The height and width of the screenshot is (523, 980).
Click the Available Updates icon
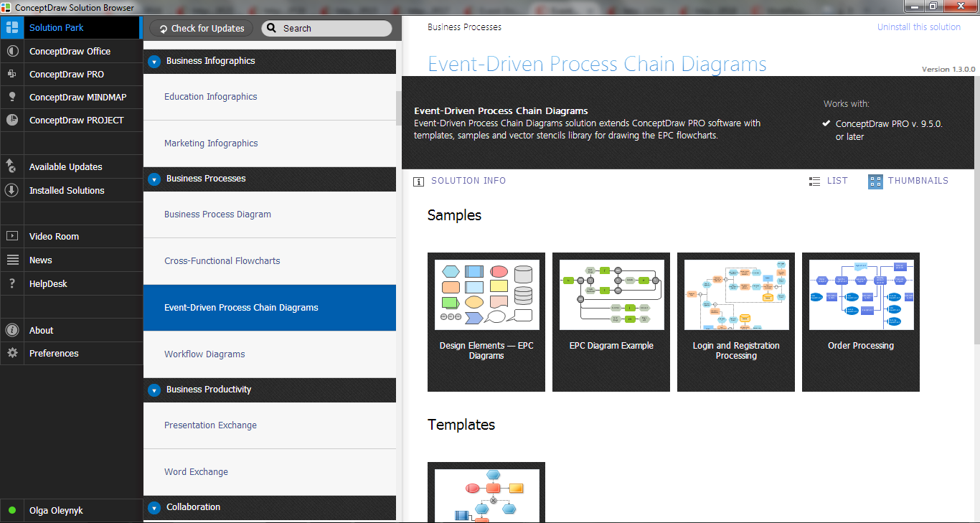[x=11, y=166]
